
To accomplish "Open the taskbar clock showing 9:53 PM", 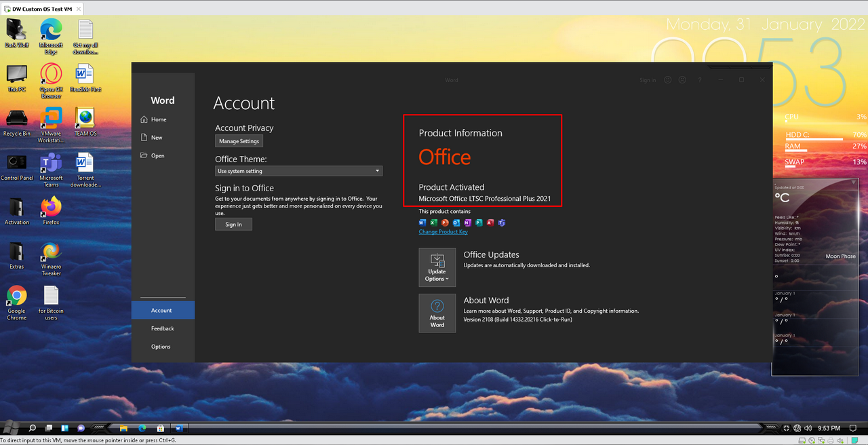I will [x=829, y=429].
